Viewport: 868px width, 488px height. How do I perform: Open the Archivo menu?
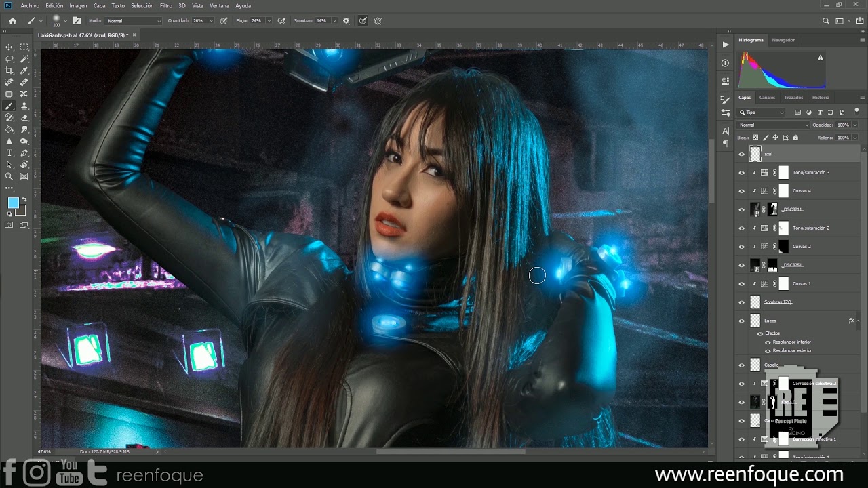tap(30, 5)
